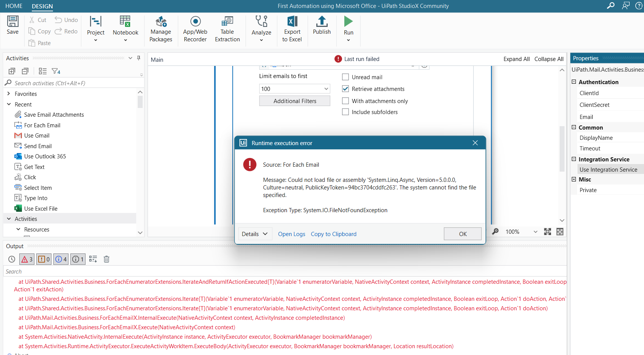
Task: Expand all activities in the Activities panel
Action: click(x=12, y=71)
